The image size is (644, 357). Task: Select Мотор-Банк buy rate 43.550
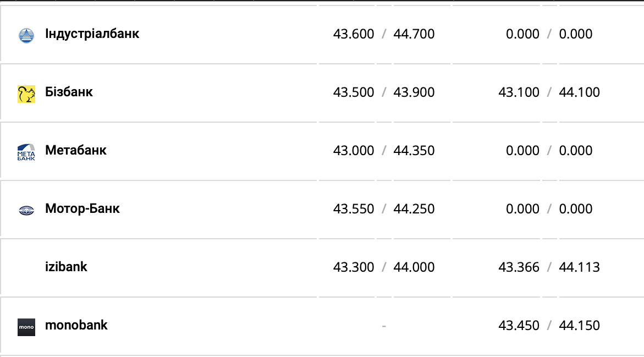coord(354,209)
